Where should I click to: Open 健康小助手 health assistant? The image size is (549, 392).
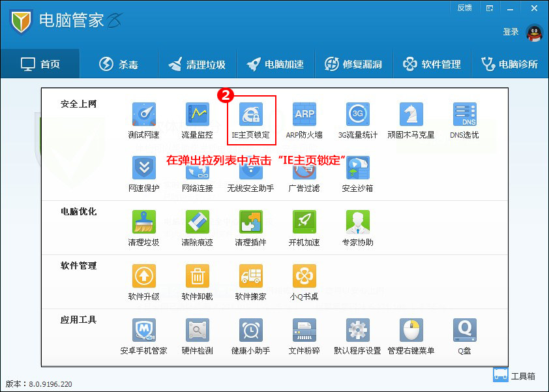pyautogui.click(x=251, y=337)
